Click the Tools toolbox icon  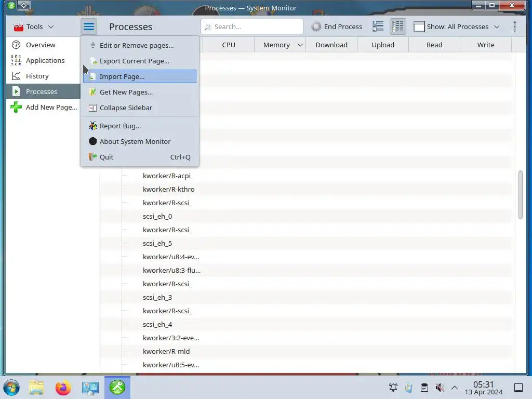[x=18, y=26]
